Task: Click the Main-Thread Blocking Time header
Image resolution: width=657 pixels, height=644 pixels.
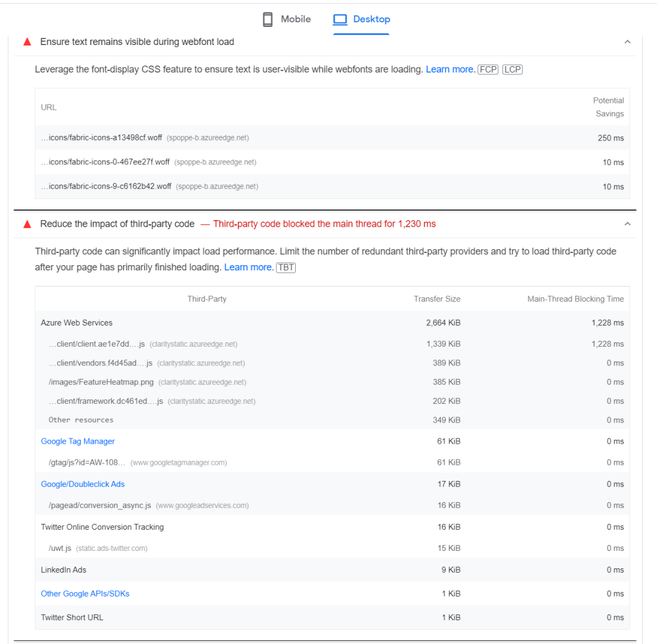Action: [x=576, y=299]
